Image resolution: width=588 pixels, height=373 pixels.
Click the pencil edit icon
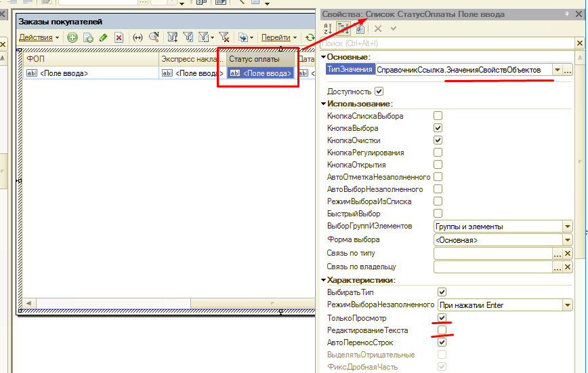103,38
